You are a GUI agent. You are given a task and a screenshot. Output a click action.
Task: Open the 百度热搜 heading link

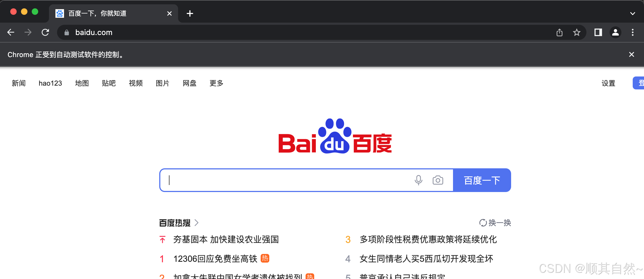[175, 223]
